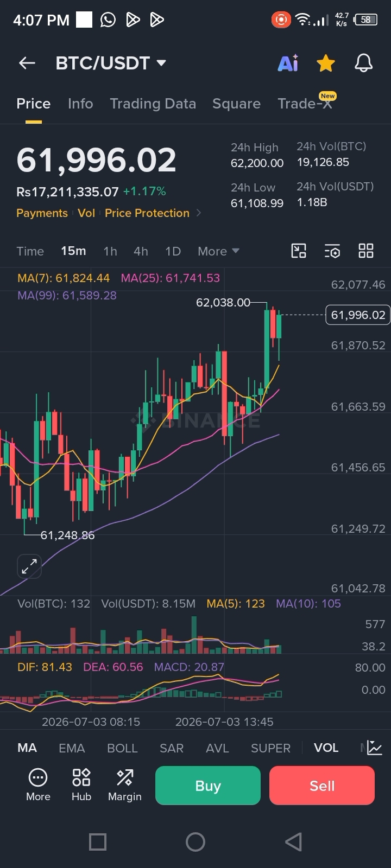Tap the red Sell button

tap(322, 786)
